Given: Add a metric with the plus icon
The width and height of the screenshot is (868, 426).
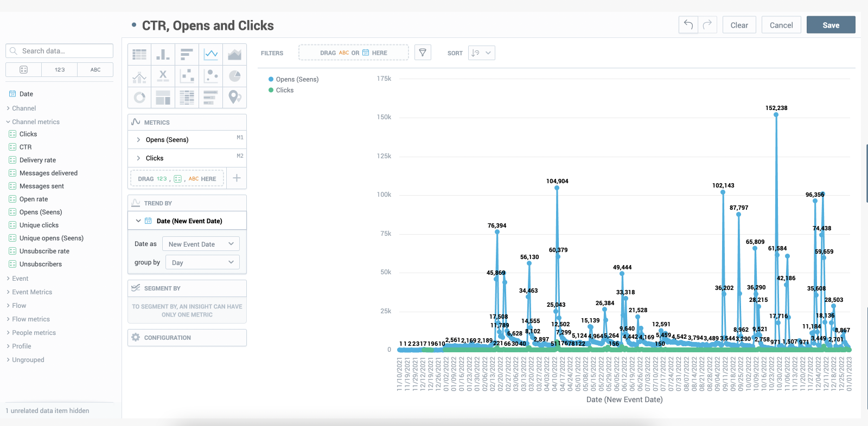Looking at the screenshot, I should tap(237, 178).
